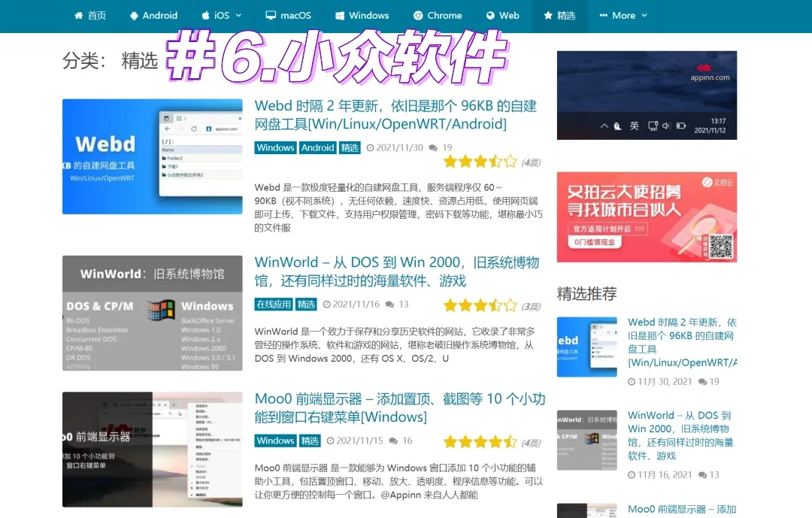This screenshot has width=812, height=518.
Task: Open comments icon showing 13 on WinWorld
Action: click(389, 304)
